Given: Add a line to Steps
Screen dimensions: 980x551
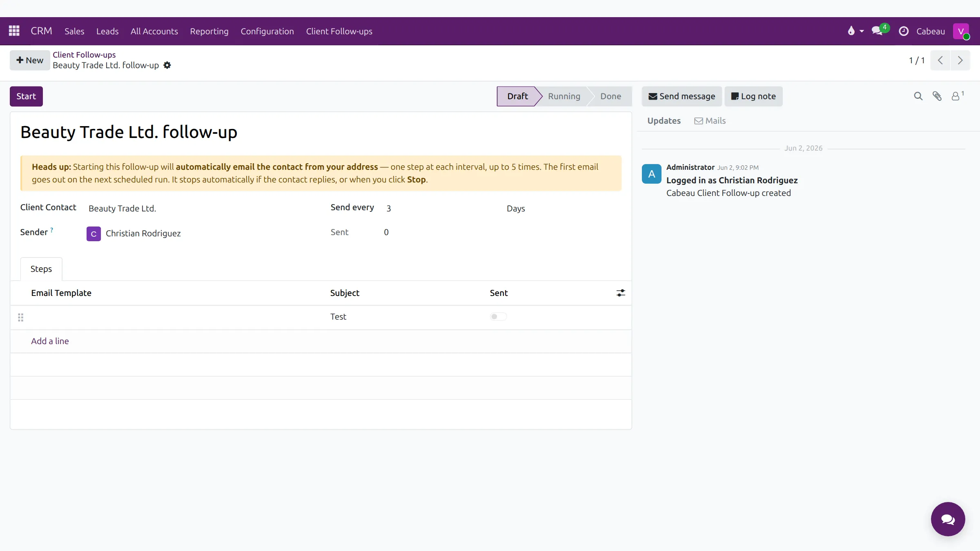Looking at the screenshot, I should tap(50, 341).
